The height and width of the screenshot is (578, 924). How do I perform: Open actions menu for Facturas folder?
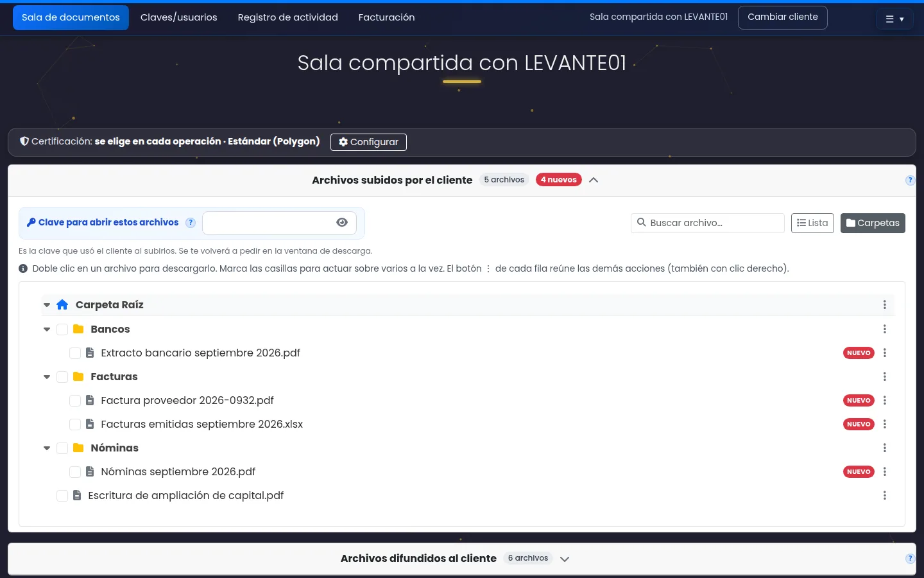coord(885,377)
